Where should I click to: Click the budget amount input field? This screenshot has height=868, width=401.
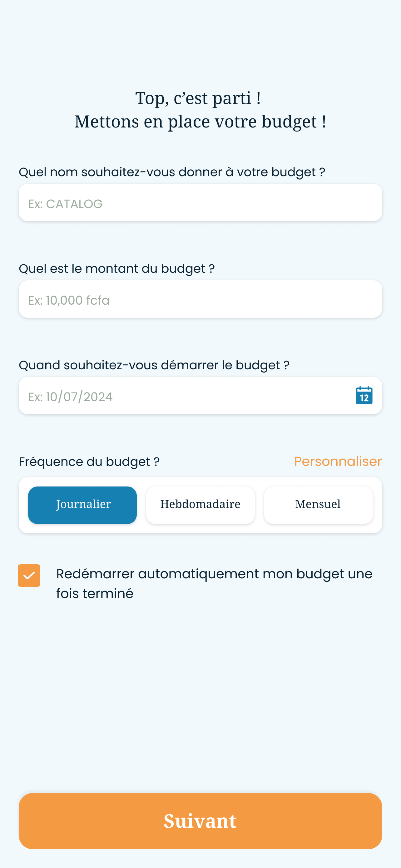point(200,299)
